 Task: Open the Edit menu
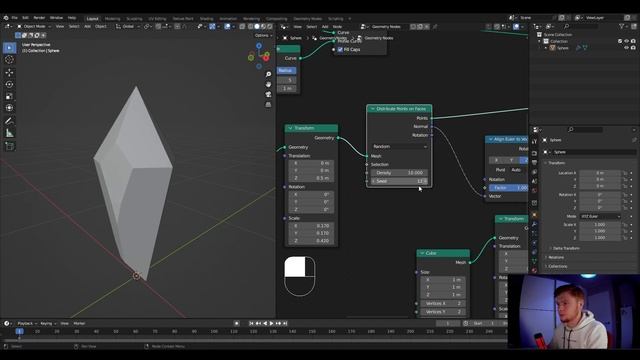click(x=25, y=18)
